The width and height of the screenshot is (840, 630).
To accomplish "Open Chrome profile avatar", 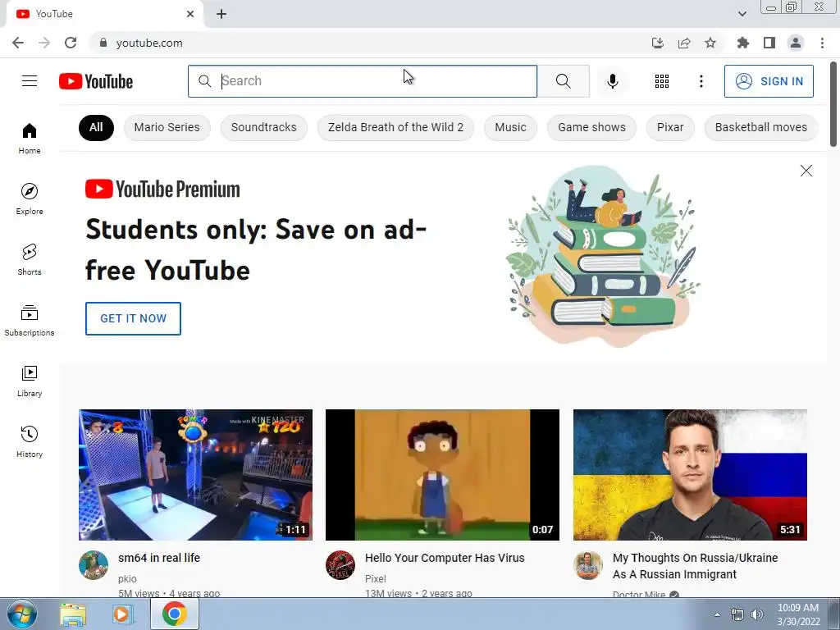I will coord(796,43).
